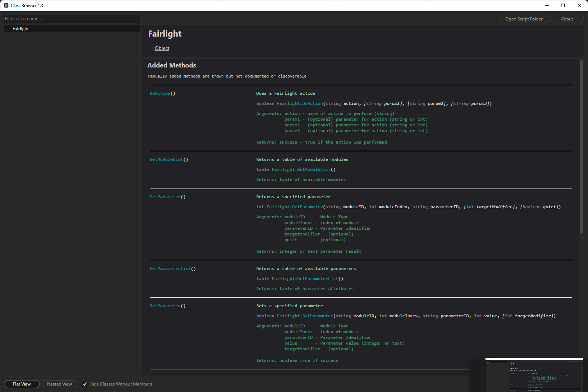Click the DoAction() method name
Viewport: 588px width, 392px height.
click(162, 93)
